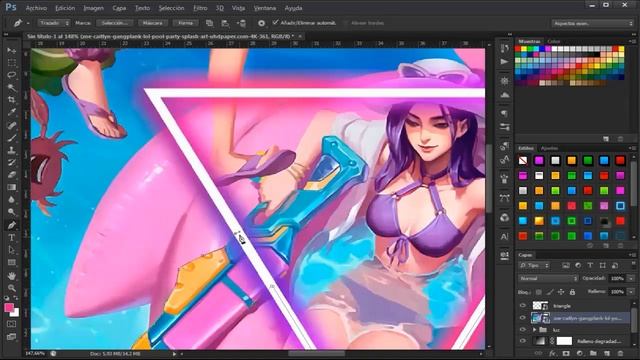Select the Zoom tool in toolbox
The width and height of the screenshot is (640, 360).
pyautogui.click(x=11, y=288)
